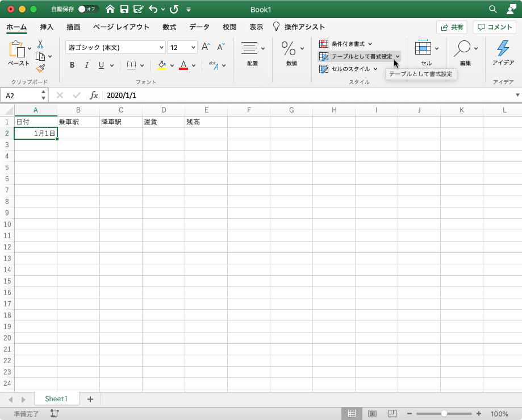522x420 pixels.
Task: Click the Paste clipboard icon
Action: pos(16,49)
